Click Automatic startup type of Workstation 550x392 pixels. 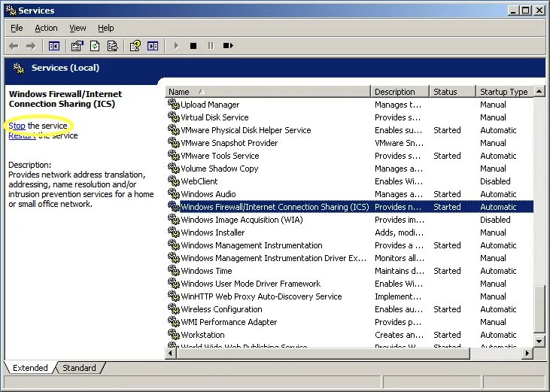click(498, 335)
